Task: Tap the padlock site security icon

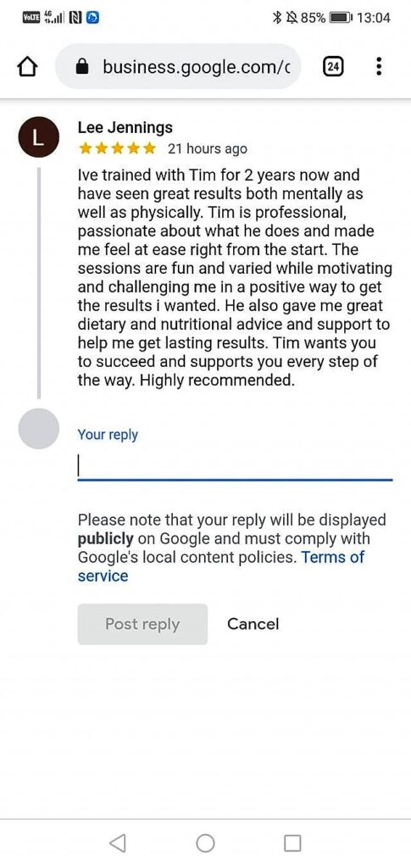Action: coord(82,67)
